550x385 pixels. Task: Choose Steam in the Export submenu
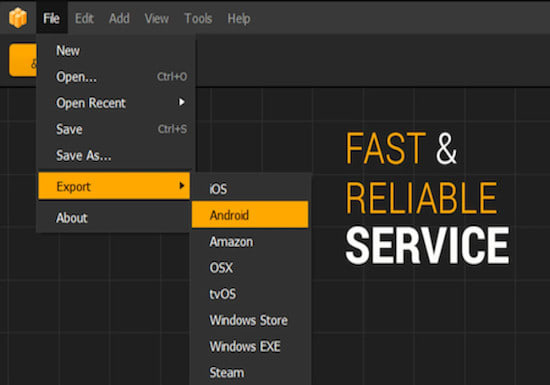tap(250, 373)
